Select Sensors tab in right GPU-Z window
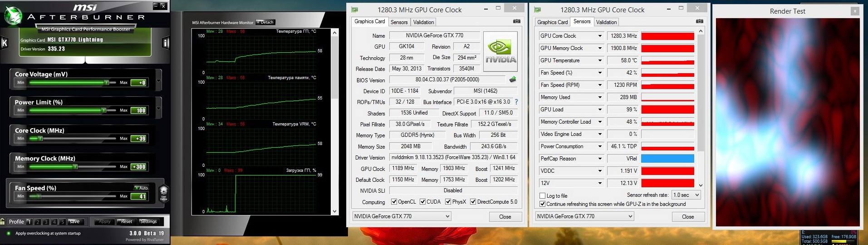This screenshot has height=245, width=868. [x=582, y=21]
